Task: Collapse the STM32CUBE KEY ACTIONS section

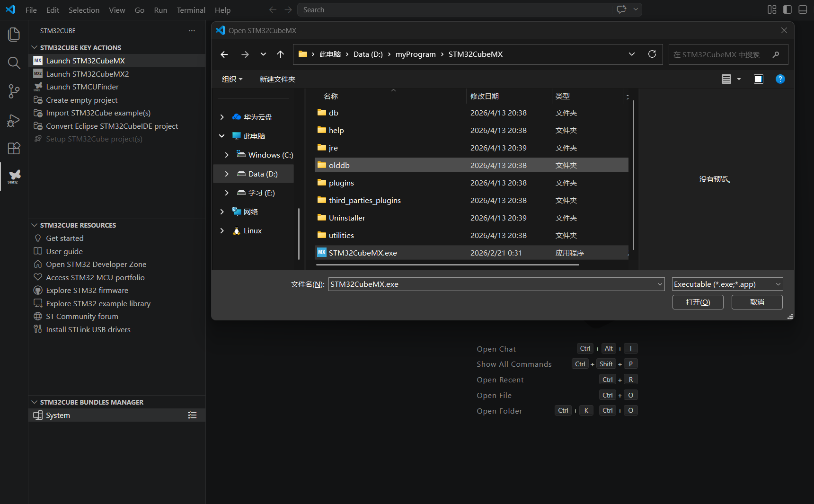Action: (x=34, y=47)
